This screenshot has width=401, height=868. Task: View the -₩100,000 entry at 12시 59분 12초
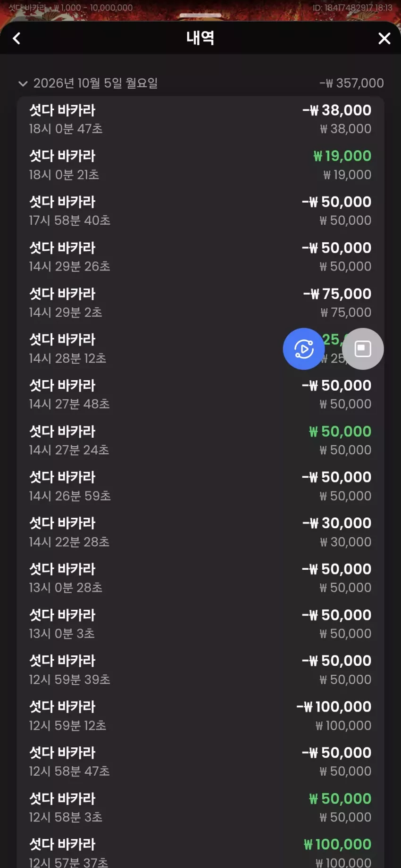tap(200, 716)
